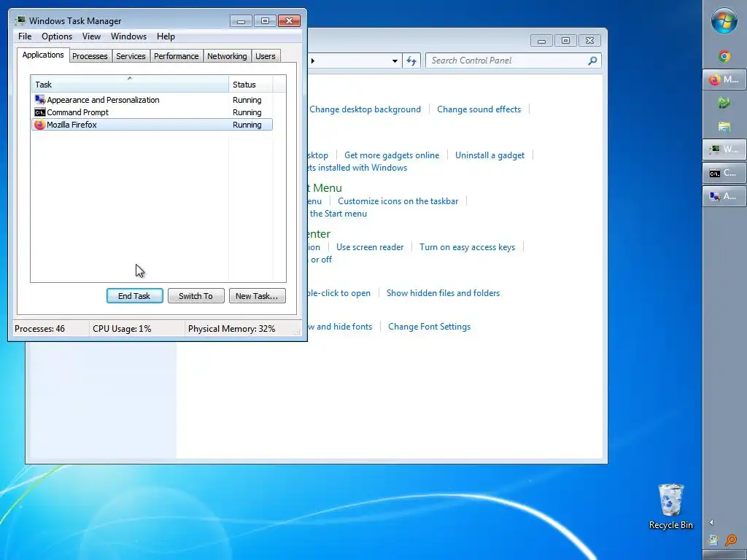Click Appearance and Personalization row icon
Viewport: 747px width, 560px height.
(x=40, y=99)
